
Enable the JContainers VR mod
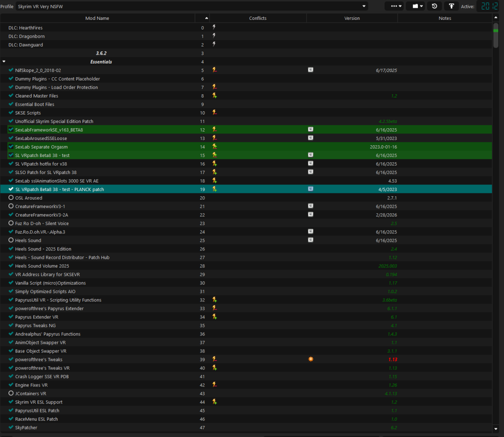(11, 393)
